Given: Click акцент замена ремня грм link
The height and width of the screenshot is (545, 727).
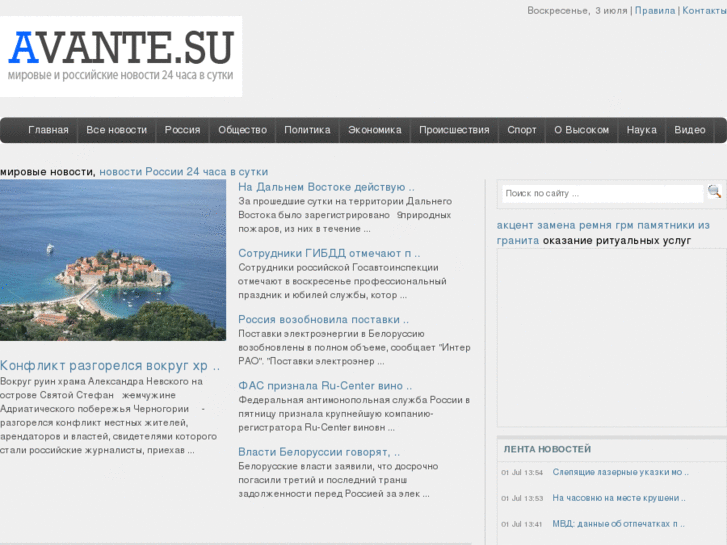Looking at the screenshot, I should (565, 225).
